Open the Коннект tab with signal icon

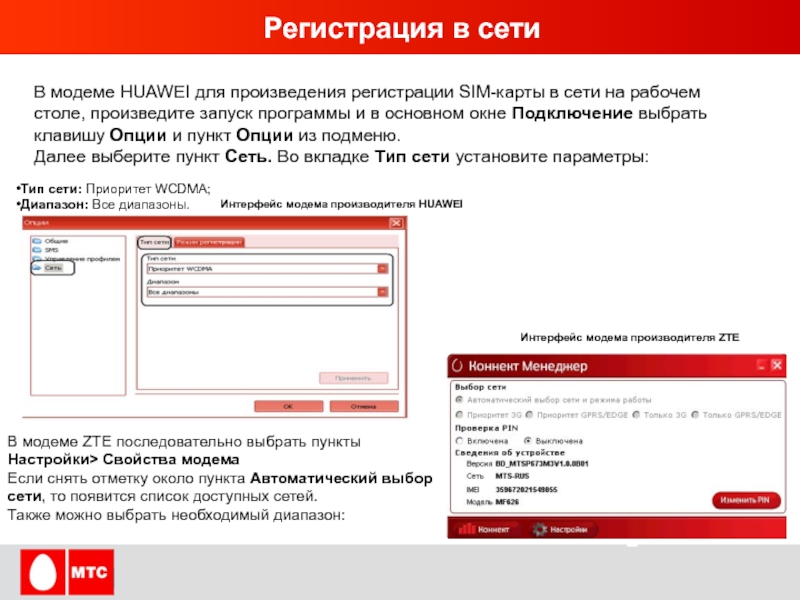484,530
